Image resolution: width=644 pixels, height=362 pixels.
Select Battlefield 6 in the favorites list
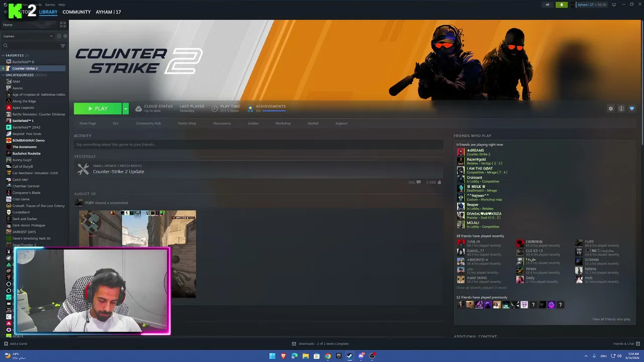coord(23,62)
